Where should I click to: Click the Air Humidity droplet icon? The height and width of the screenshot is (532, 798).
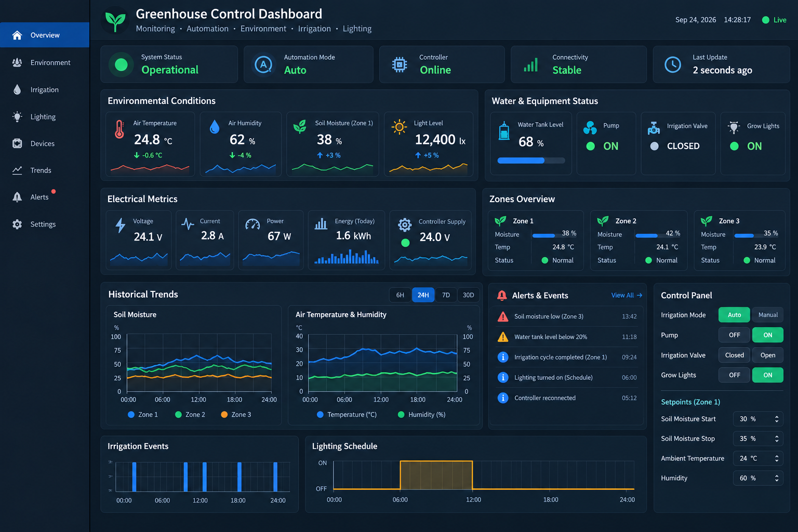214,127
